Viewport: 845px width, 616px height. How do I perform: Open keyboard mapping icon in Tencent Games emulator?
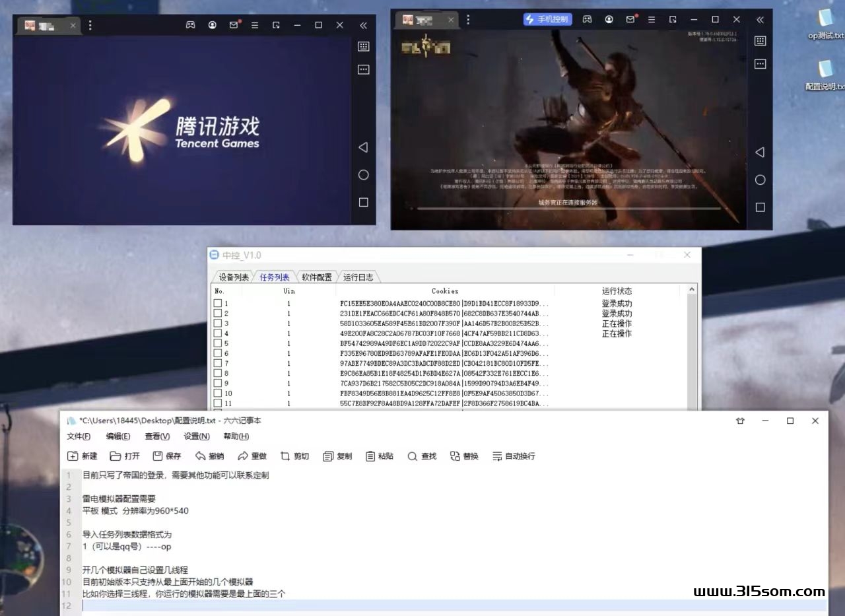point(363,46)
